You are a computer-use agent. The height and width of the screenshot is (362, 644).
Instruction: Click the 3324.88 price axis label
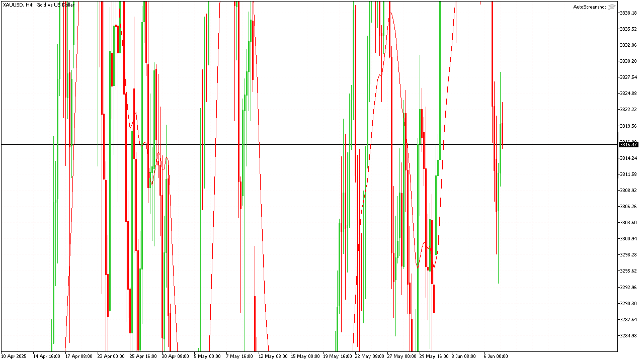pos(628,93)
